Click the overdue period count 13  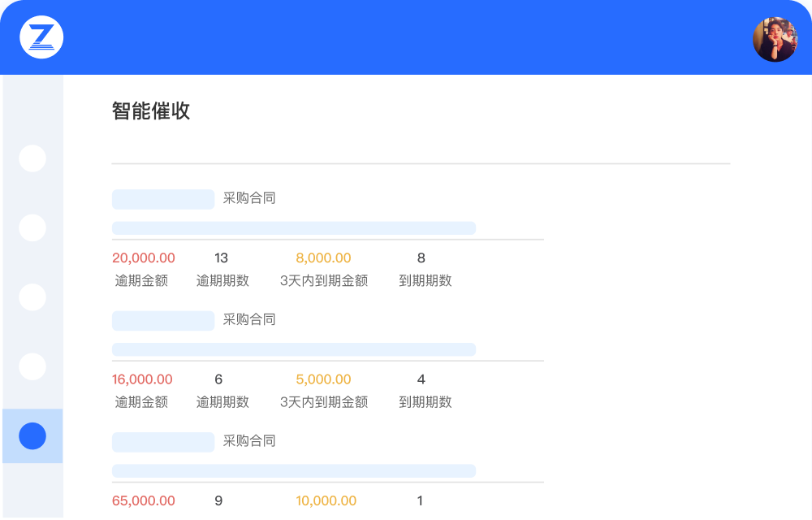pos(221,258)
